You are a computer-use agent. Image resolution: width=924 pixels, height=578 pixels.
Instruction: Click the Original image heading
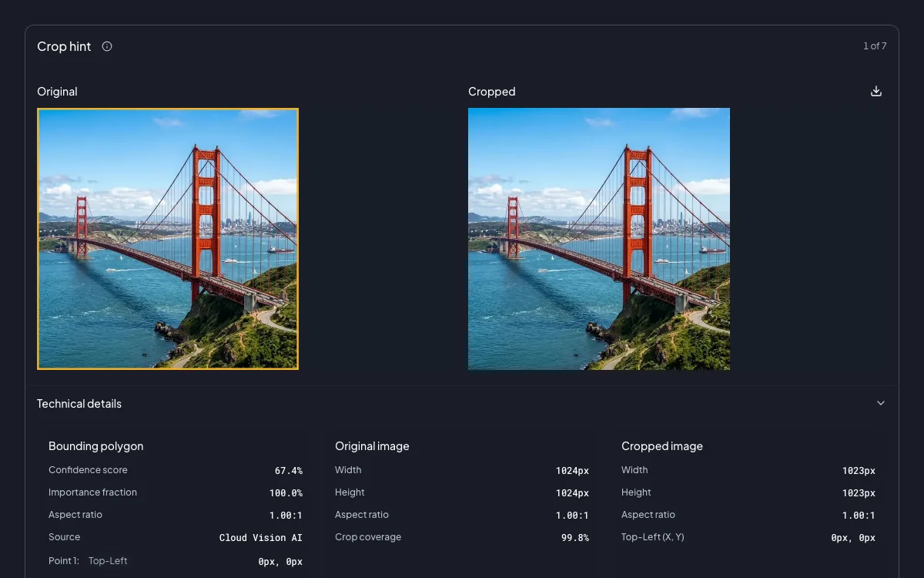click(372, 446)
